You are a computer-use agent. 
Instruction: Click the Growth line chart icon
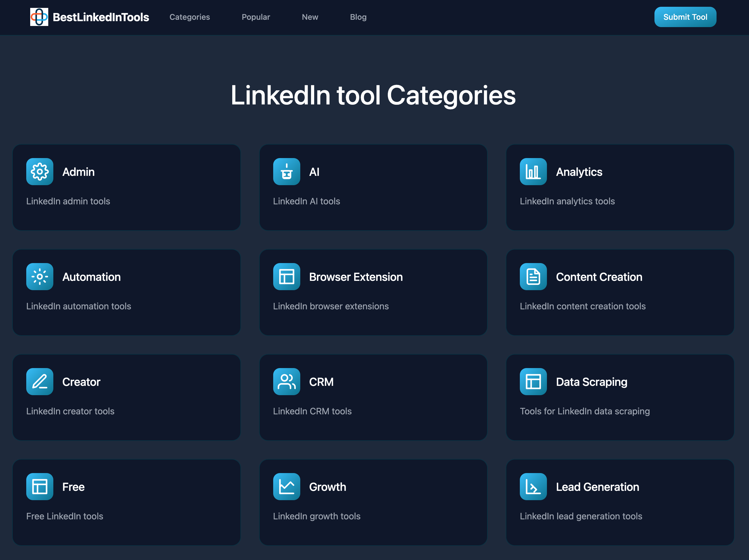(x=286, y=487)
